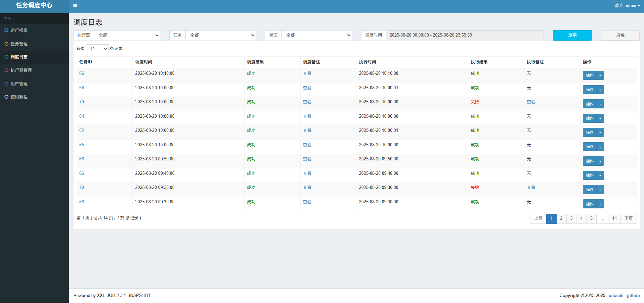
Task: Open 使用教程 page
Action: [34, 97]
